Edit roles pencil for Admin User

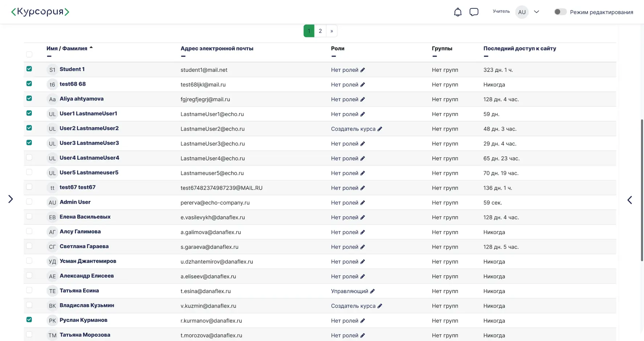(363, 203)
